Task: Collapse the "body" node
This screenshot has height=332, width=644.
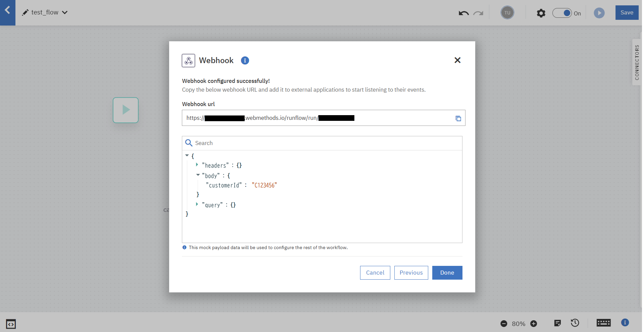Action: [198, 175]
